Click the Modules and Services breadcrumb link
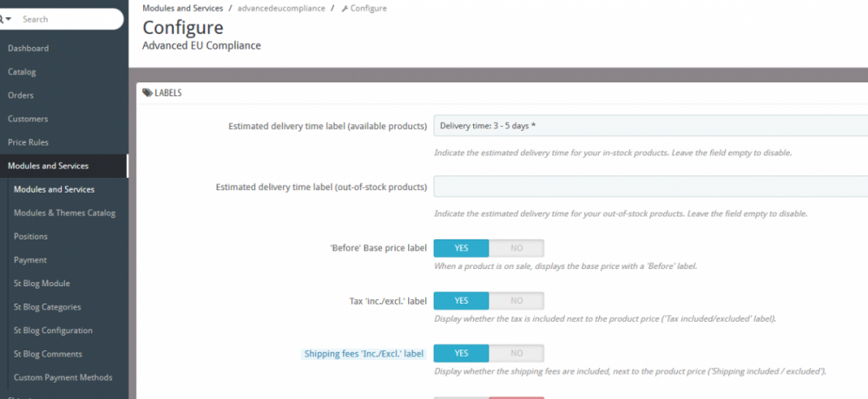 point(181,9)
